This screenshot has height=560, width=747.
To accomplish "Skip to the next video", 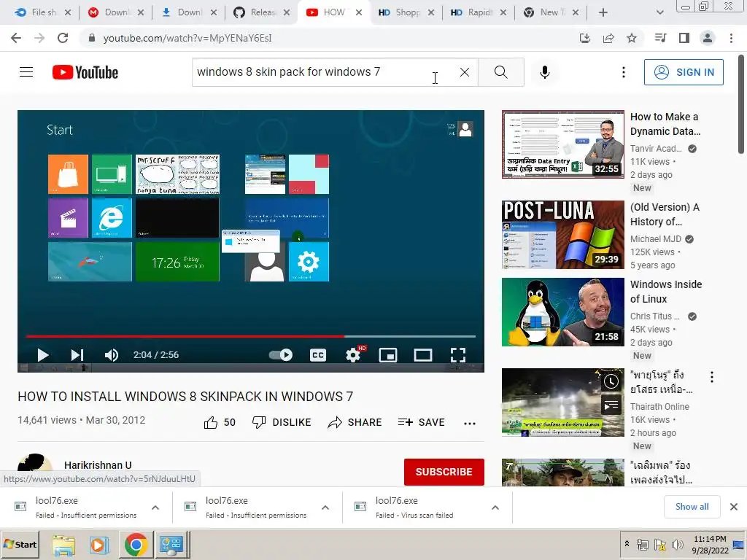I will click(77, 355).
